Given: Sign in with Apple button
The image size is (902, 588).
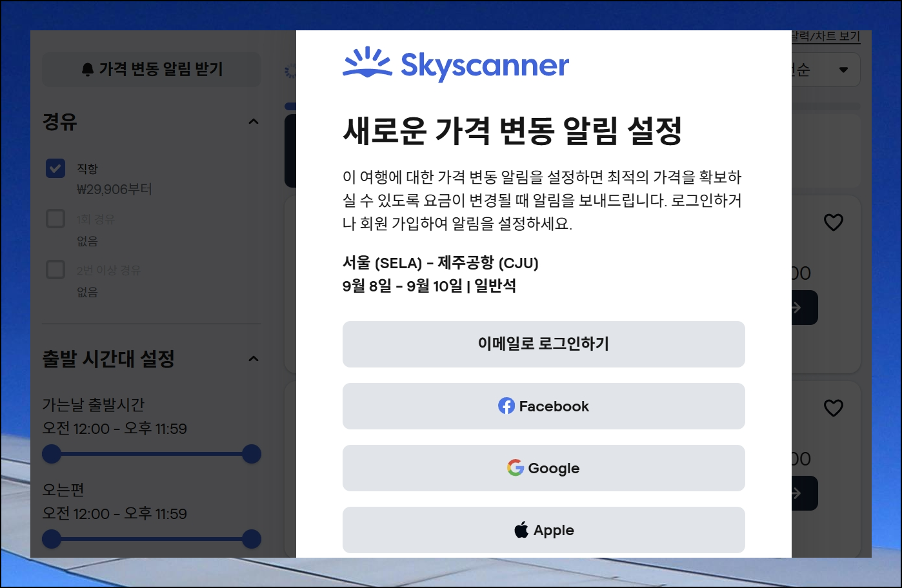Looking at the screenshot, I should tap(543, 529).
